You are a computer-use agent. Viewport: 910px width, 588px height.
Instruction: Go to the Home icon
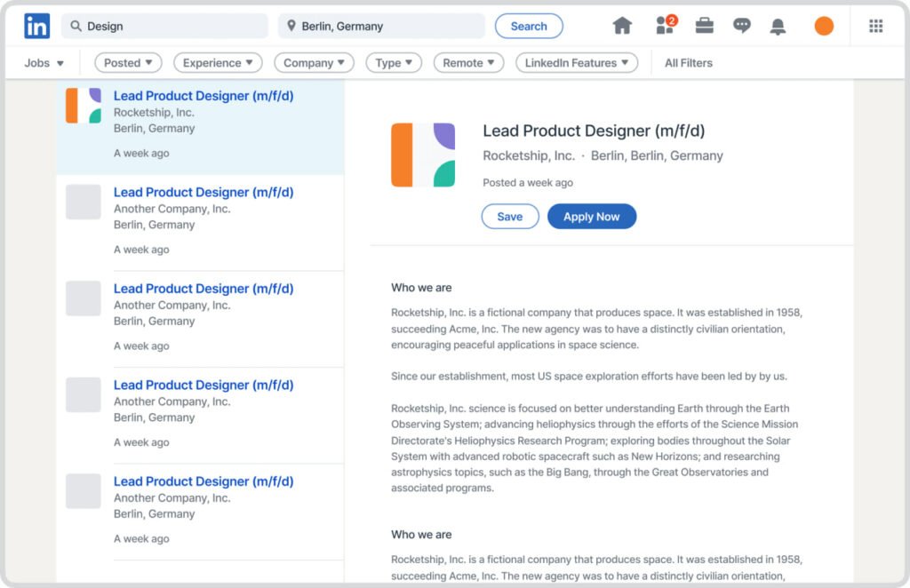[x=622, y=26]
